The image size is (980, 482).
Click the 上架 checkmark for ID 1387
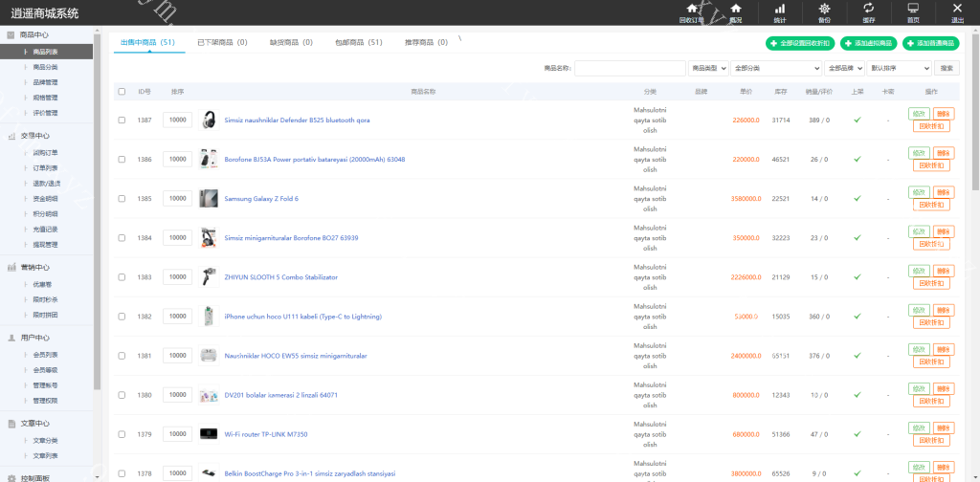(x=857, y=120)
